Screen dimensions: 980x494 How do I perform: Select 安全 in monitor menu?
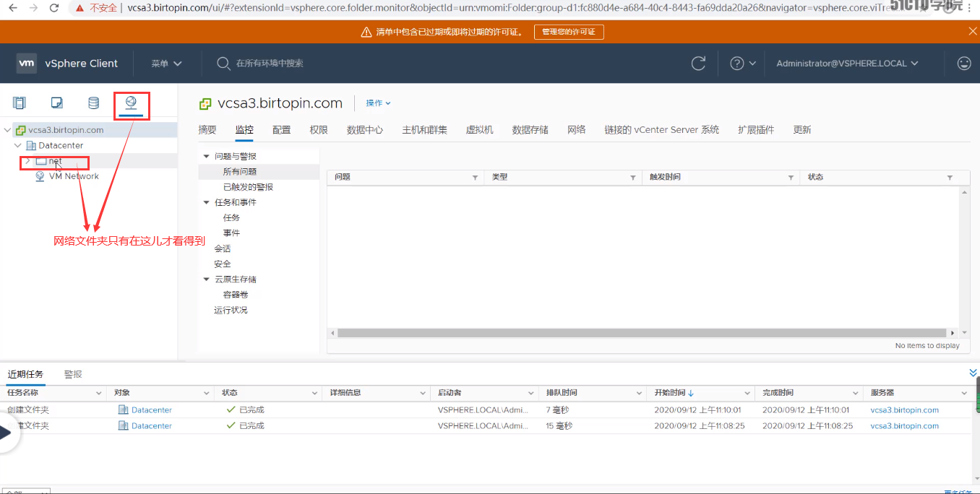[x=223, y=264]
